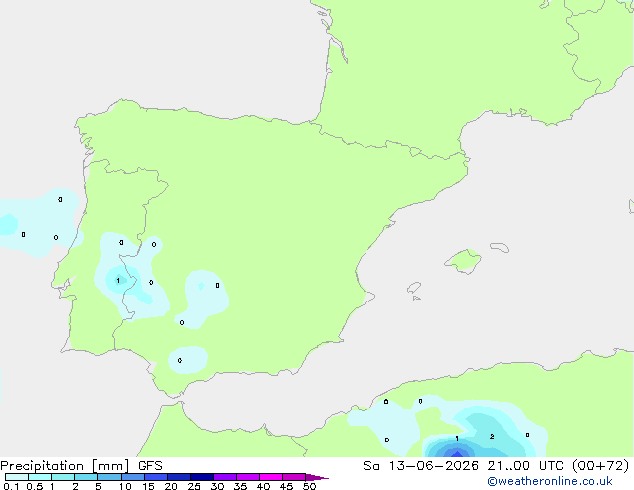Click the legend label "25"
The image size is (634, 490).
point(194,486)
